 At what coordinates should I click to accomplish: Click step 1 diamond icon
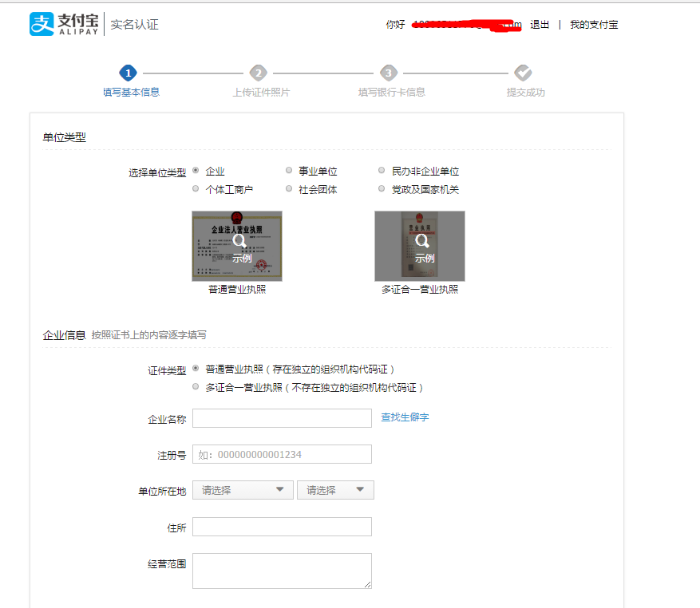[128, 73]
